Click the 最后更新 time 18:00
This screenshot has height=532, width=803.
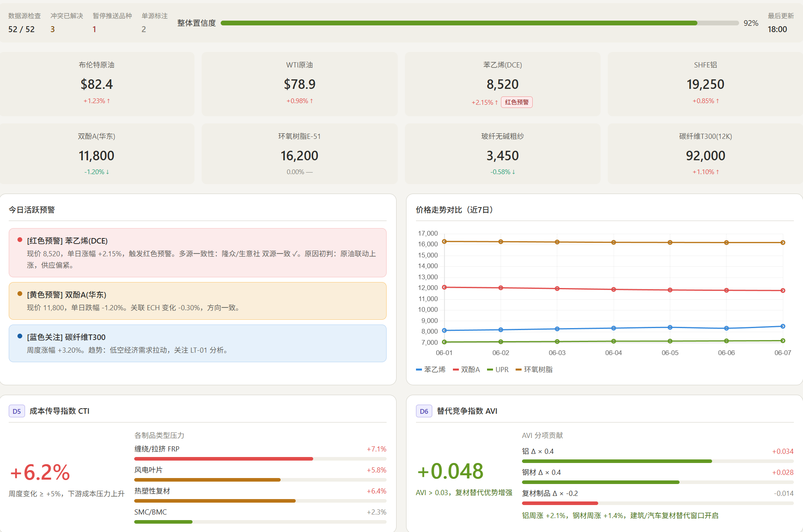point(777,29)
